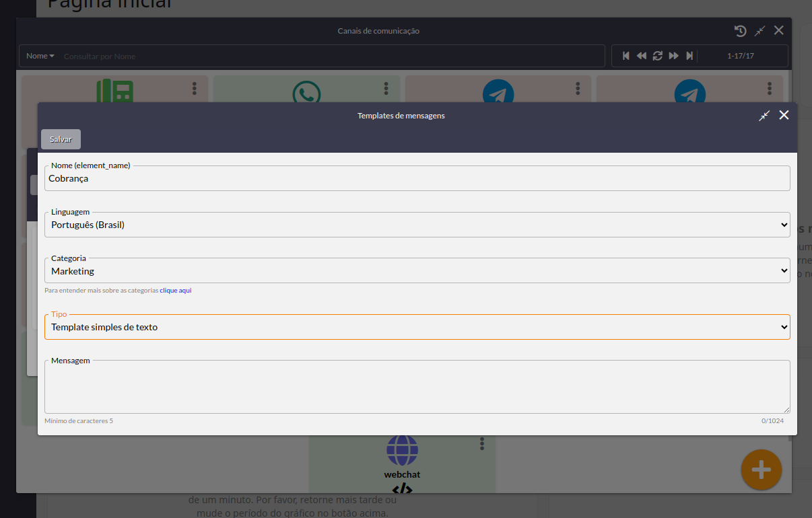The image size is (812, 518).
Task: Open the Nome search filter dropdown
Action: click(x=40, y=56)
